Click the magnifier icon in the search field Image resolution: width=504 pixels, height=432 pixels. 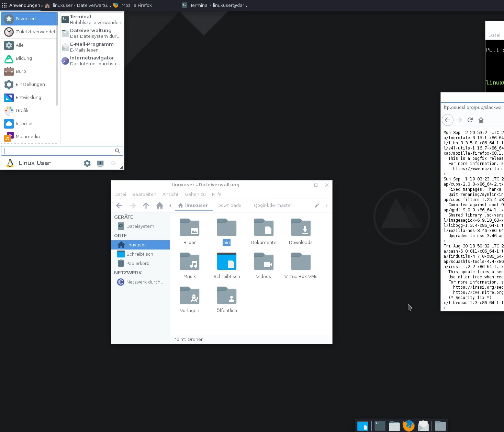pos(117,151)
